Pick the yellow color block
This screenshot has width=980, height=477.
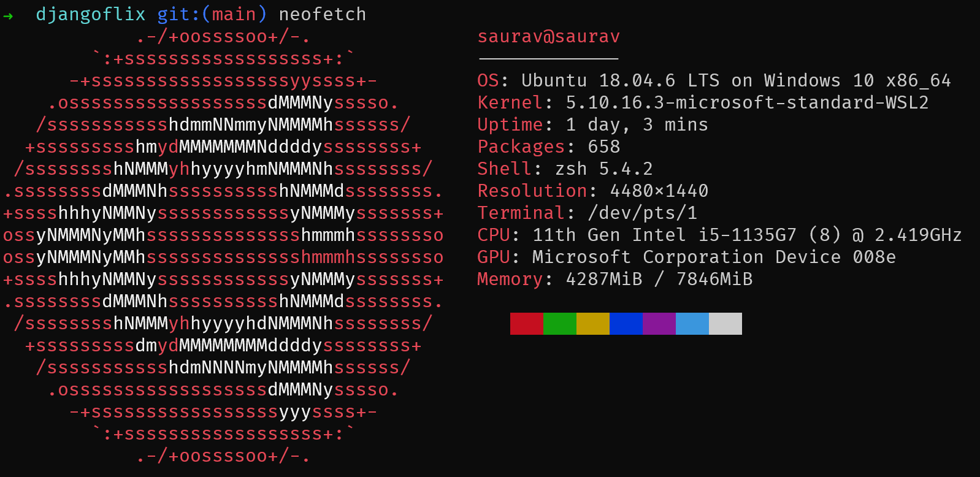(592, 324)
